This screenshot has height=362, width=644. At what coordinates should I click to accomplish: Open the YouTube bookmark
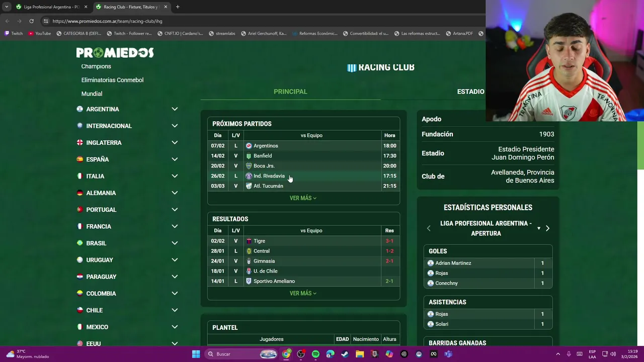click(x=40, y=33)
